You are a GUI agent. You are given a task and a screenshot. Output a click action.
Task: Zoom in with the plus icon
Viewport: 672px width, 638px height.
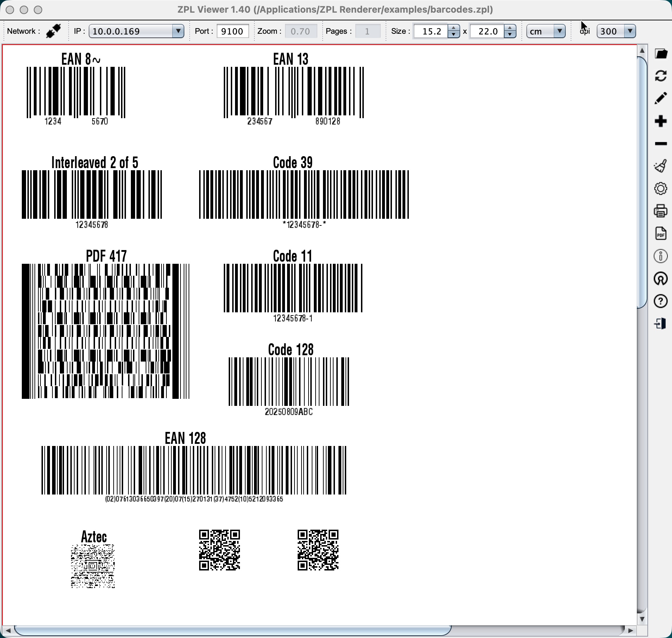(x=661, y=121)
